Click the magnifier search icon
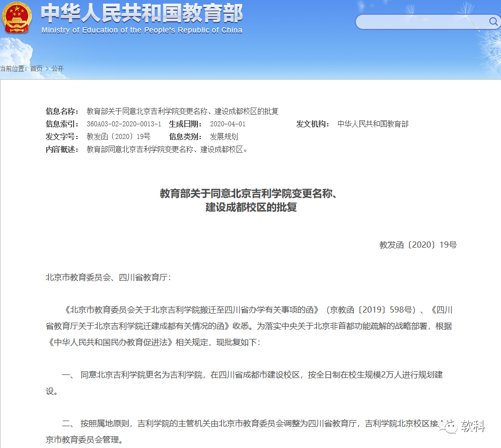 493,21
